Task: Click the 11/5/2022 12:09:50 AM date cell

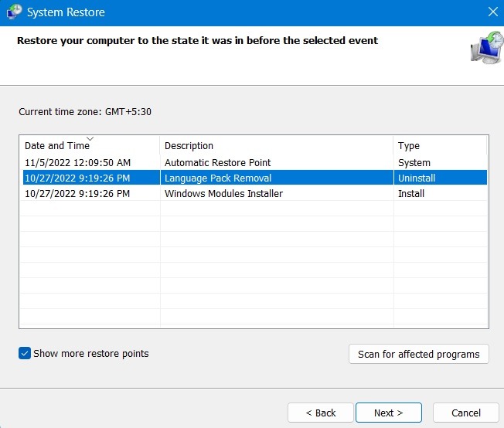Action: click(x=78, y=162)
